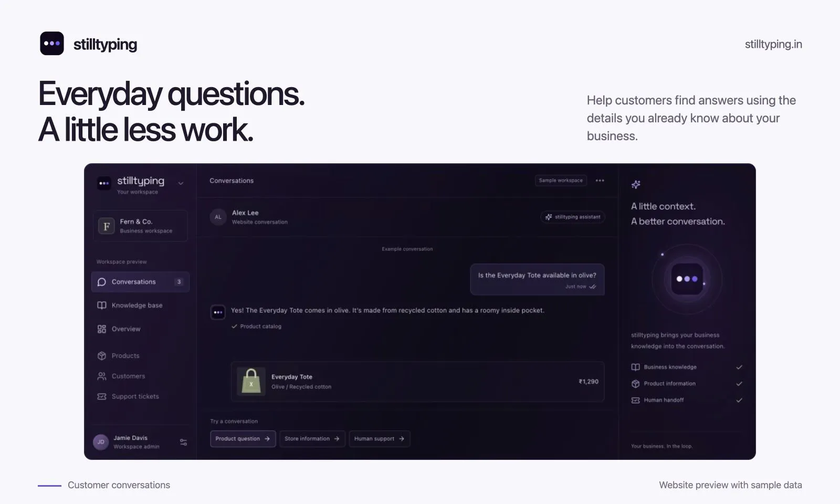
Task: Click the Customers people icon
Action: click(102, 376)
